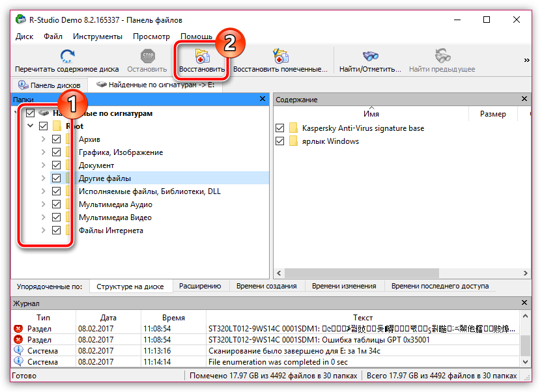Viewport: 542px width, 392px height.
Task: Uncheck the ярлык Windows checkbox
Action: click(280, 141)
